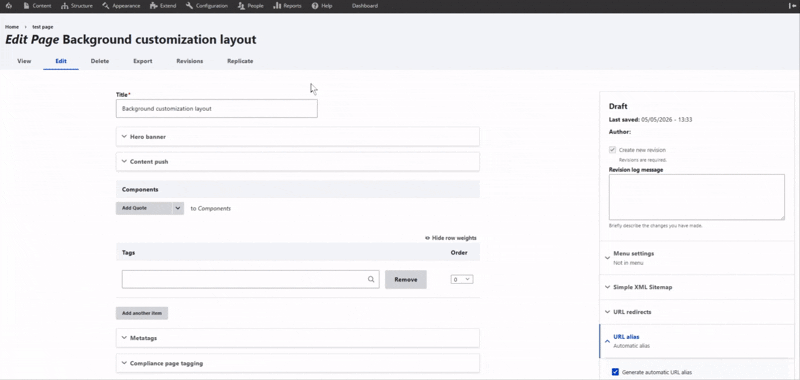Click the Add another item button

pyautogui.click(x=142, y=313)
